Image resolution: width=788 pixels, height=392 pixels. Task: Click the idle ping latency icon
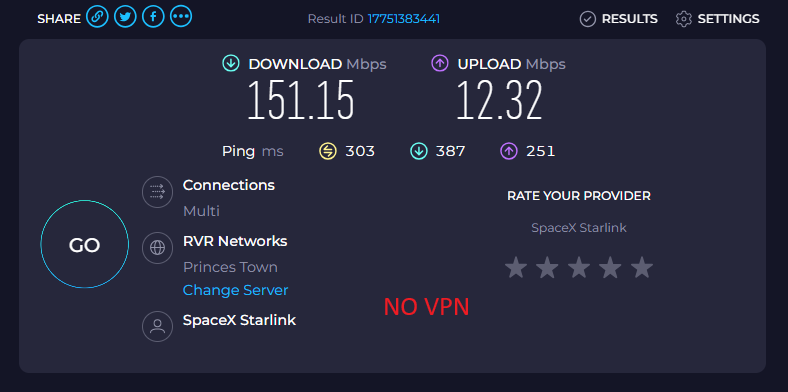click(x=328, y=151)
